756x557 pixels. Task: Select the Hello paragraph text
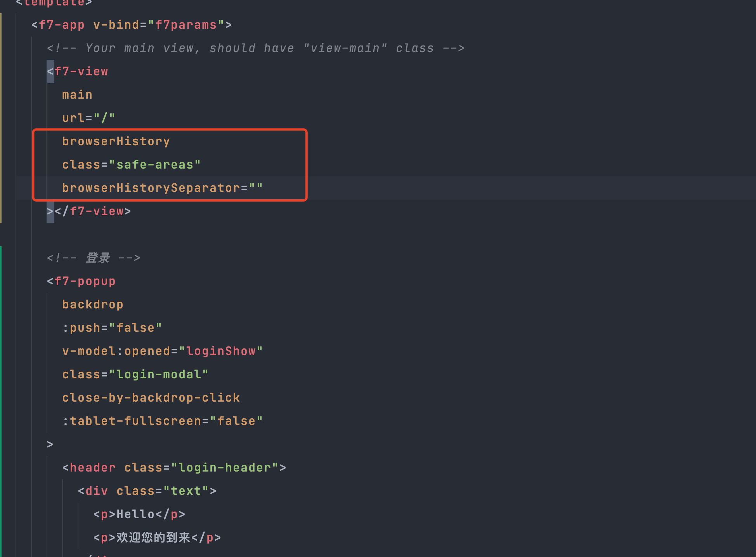pos(135,514)
